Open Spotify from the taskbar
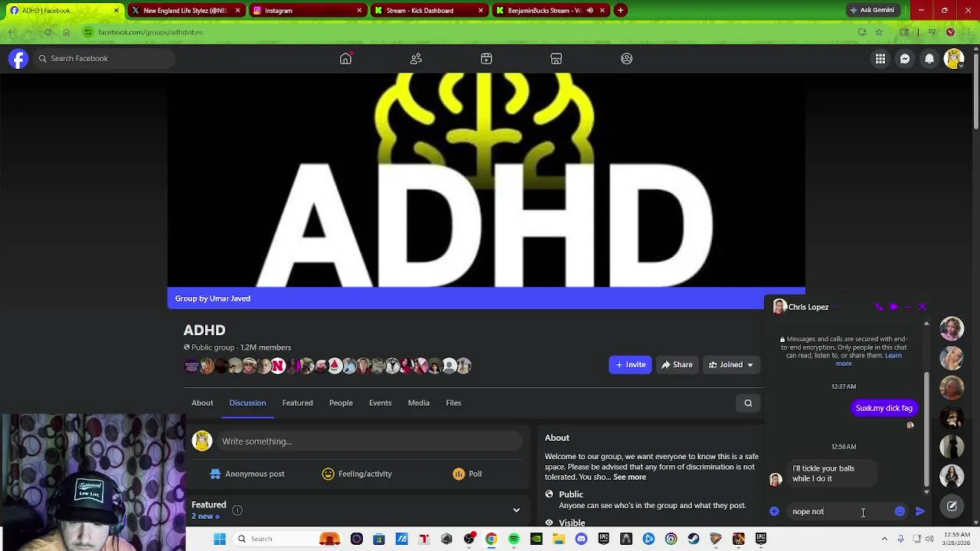This screenshot has width=980, height=551. [514, 539]
